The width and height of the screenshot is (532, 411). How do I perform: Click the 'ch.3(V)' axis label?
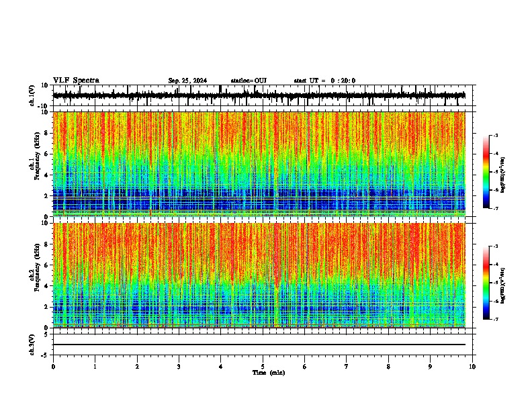pyautogui.click(x=32, y=345)
